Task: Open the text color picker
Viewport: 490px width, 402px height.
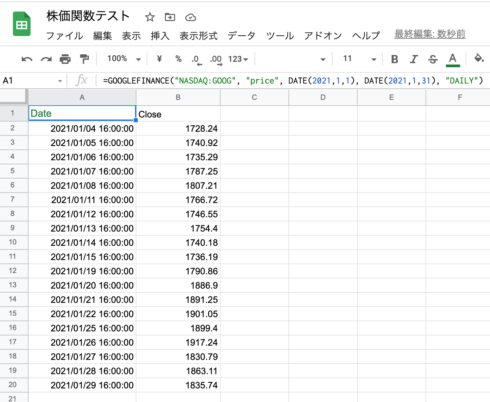Action: 452,60
